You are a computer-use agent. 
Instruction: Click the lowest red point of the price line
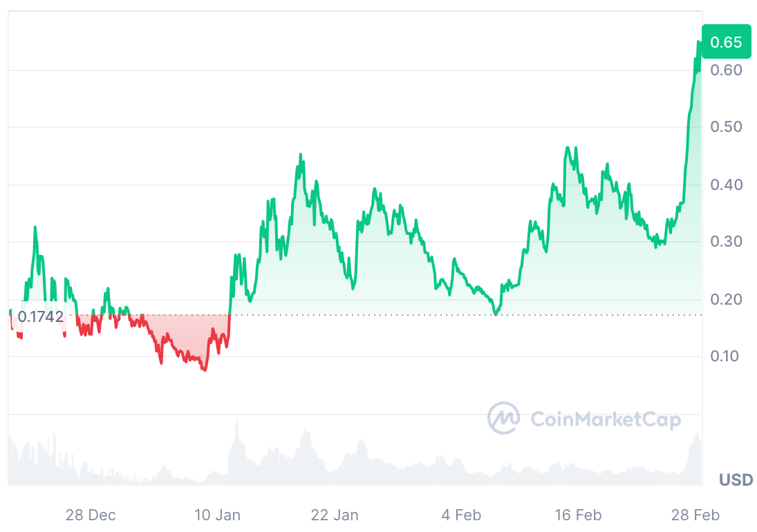(204, 370)
